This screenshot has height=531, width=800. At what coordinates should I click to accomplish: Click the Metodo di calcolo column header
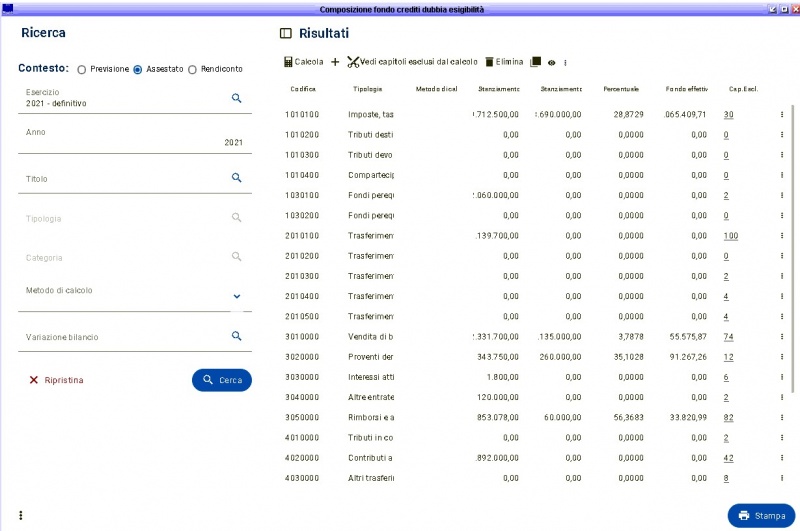click(x=436, y=89)
